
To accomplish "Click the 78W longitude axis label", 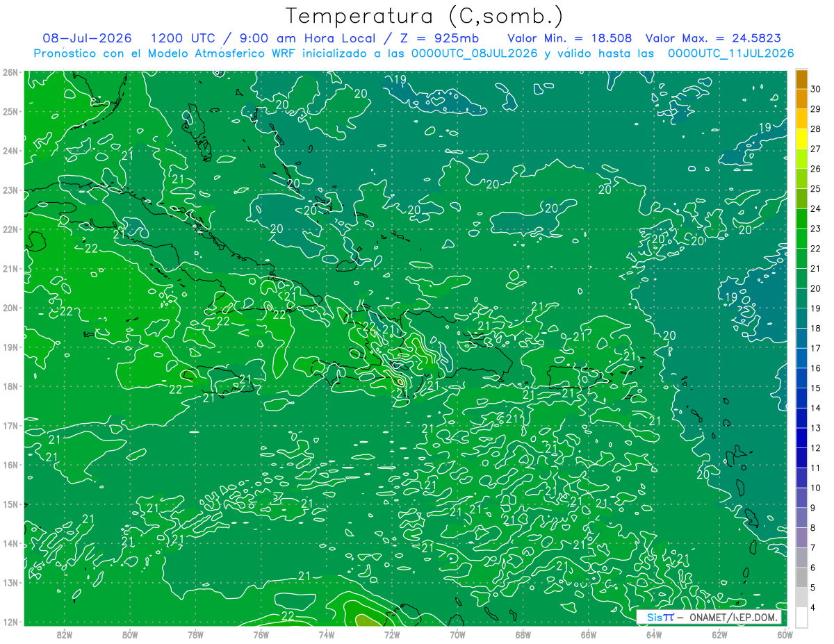I will [195, 634].
